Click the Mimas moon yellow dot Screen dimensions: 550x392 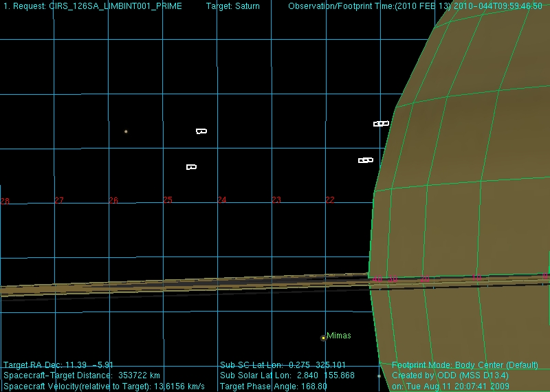(x=323, y=338)
